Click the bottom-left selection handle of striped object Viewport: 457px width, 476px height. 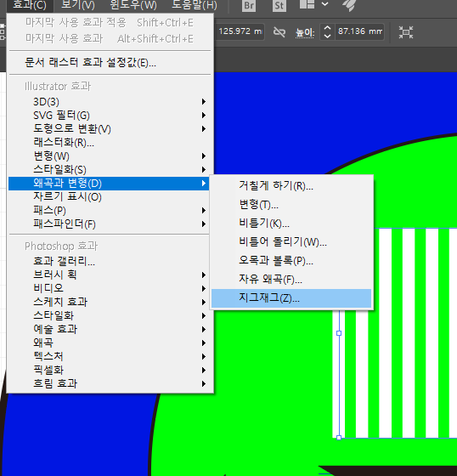click(339, 438)
